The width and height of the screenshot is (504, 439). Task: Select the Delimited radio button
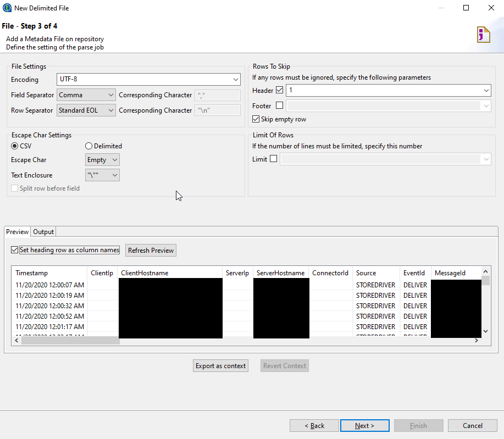click(88, 146)
